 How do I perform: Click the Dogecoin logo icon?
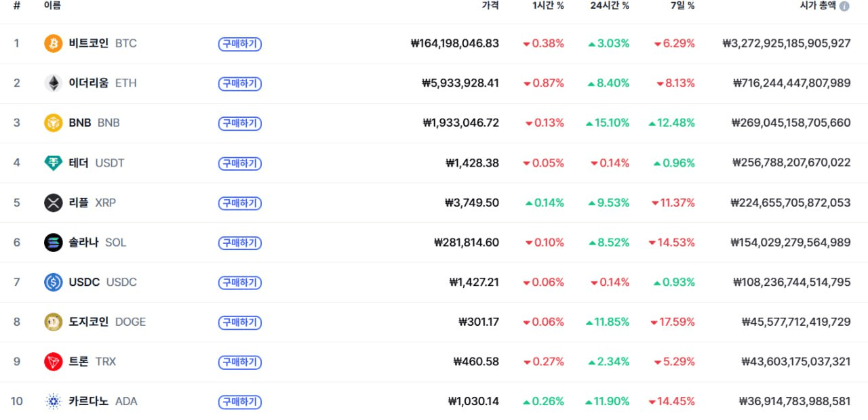pos(53,322)
